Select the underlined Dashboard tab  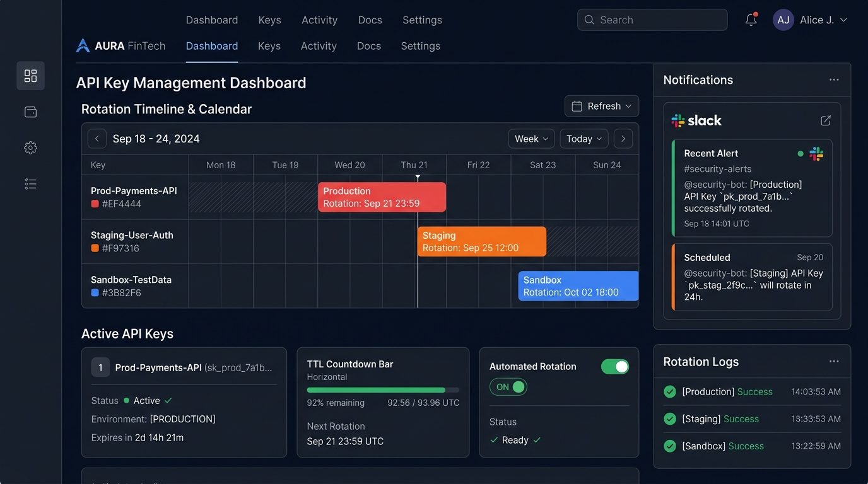pyautogui.click(x=212, y=46)
